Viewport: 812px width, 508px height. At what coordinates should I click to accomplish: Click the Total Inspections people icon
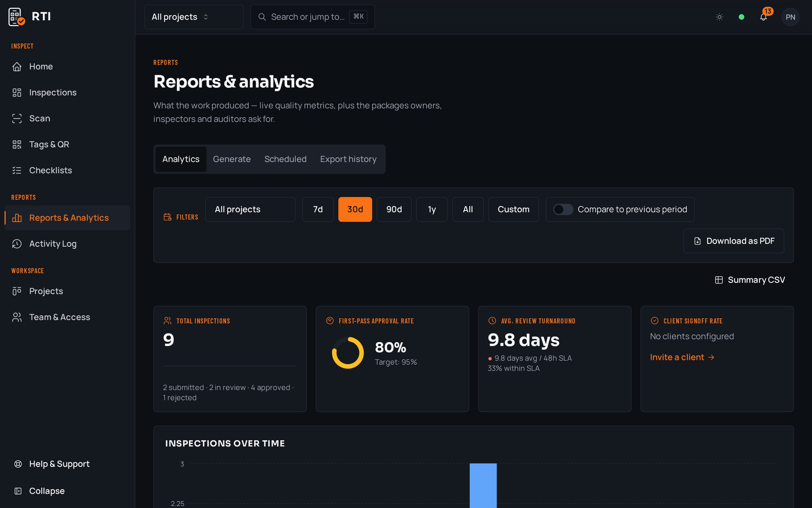pos(167,321)
